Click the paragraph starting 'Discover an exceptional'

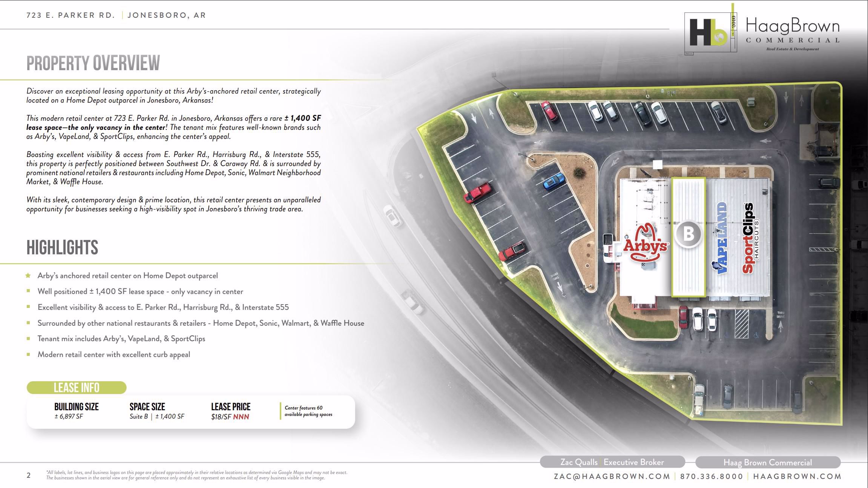173,95
